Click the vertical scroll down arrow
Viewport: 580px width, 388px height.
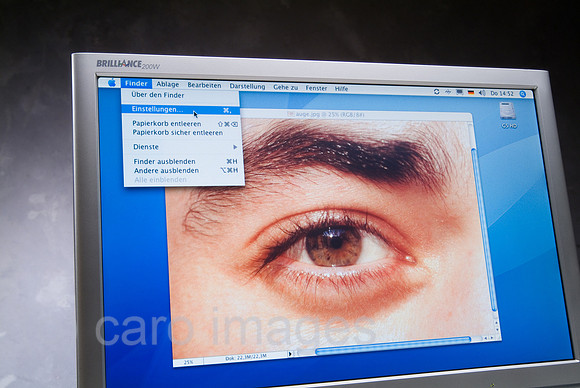(497, 329)
